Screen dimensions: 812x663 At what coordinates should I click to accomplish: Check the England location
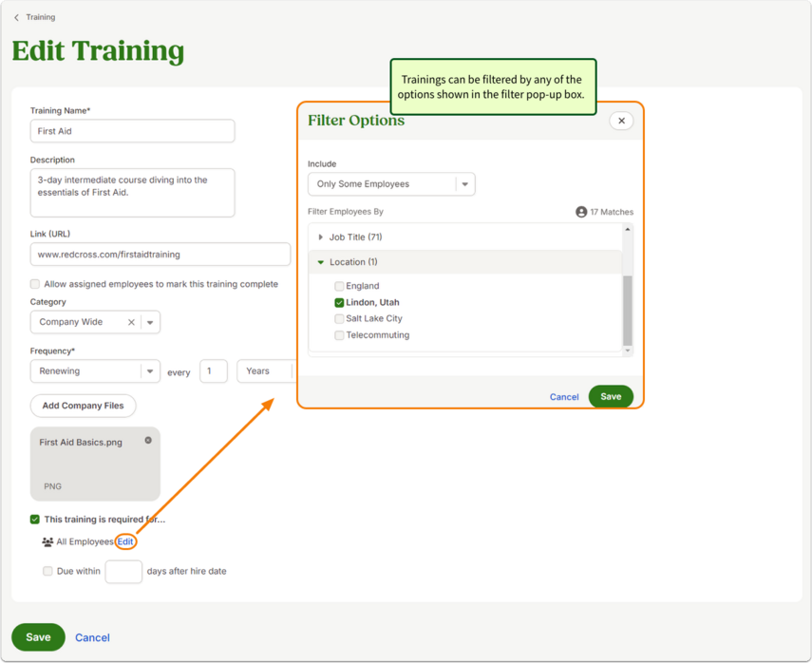point(339,286)
